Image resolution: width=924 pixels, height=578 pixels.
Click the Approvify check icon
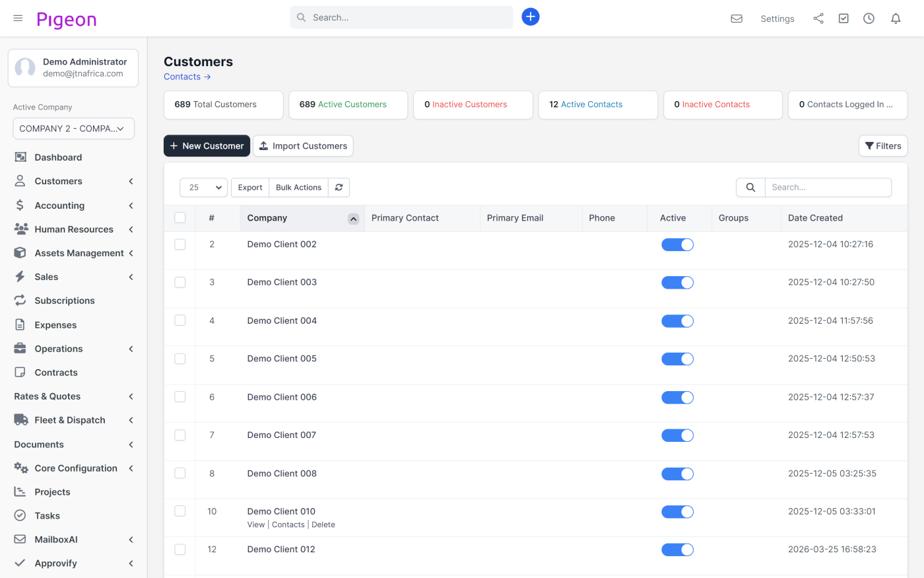[20, 563]
